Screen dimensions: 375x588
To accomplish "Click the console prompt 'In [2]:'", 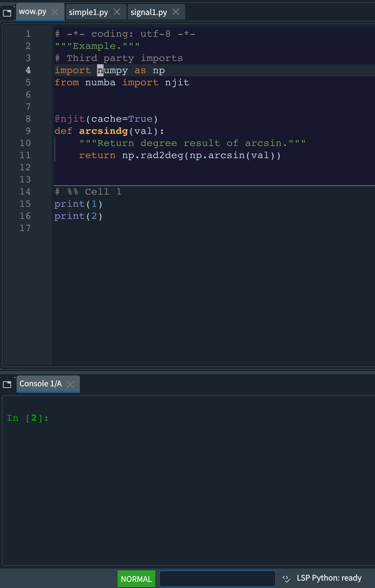I will coord(28,418).
